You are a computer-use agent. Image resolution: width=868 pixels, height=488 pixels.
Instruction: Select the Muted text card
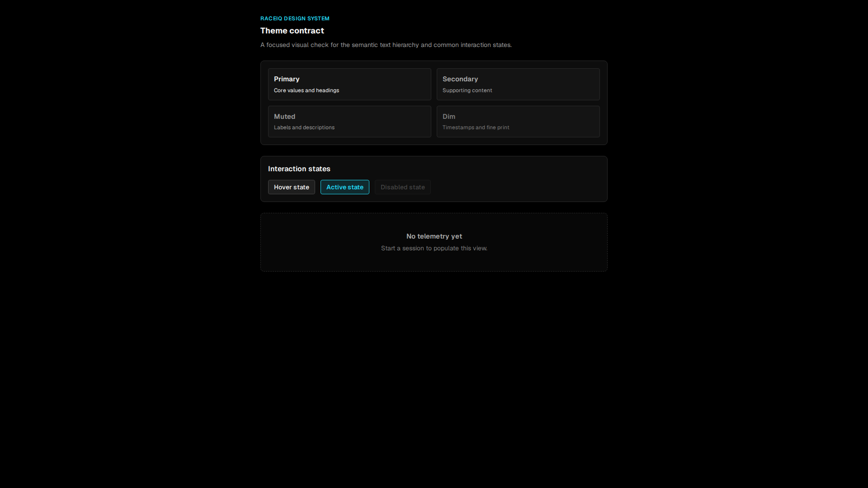[349, 122]
